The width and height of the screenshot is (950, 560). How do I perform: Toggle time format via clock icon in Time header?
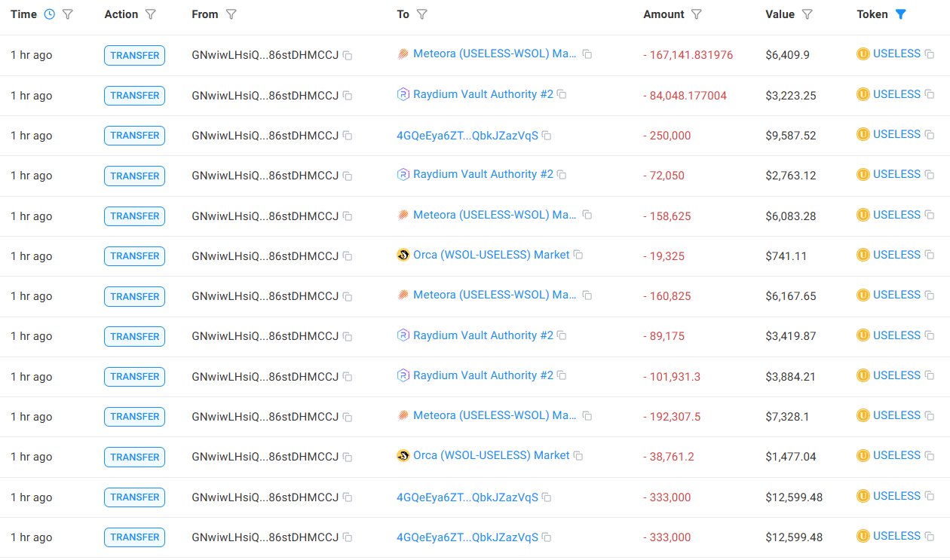pos(50,14)
